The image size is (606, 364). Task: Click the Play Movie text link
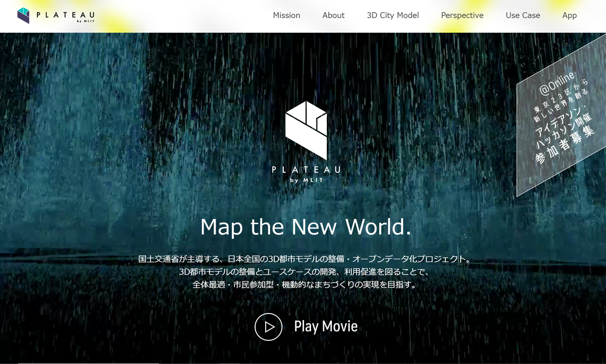tap(326, 327)
